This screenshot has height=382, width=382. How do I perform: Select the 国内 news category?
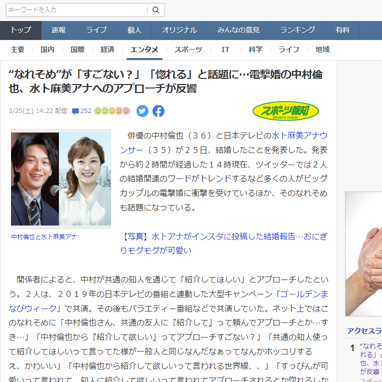[47, 50]
